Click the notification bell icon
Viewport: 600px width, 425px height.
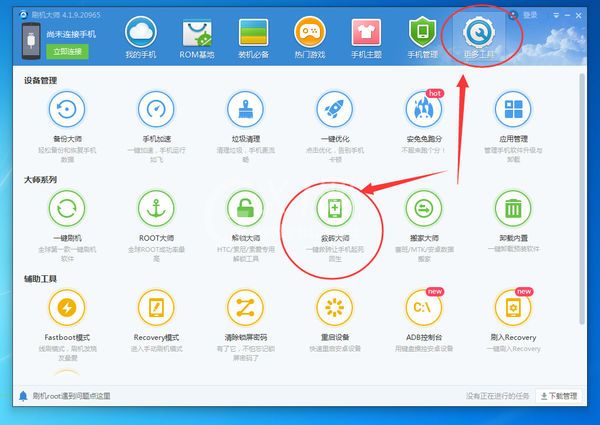pyautogui.click(x=23, y=396)
